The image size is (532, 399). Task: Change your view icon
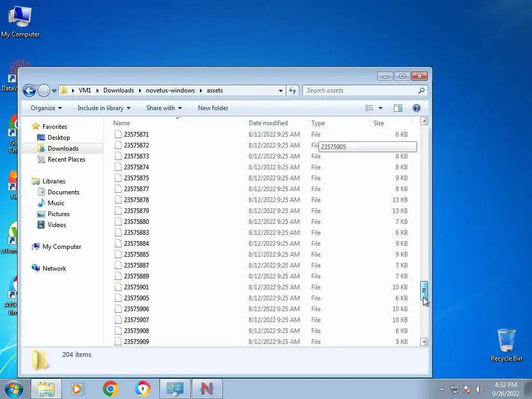tap(369, 108)
